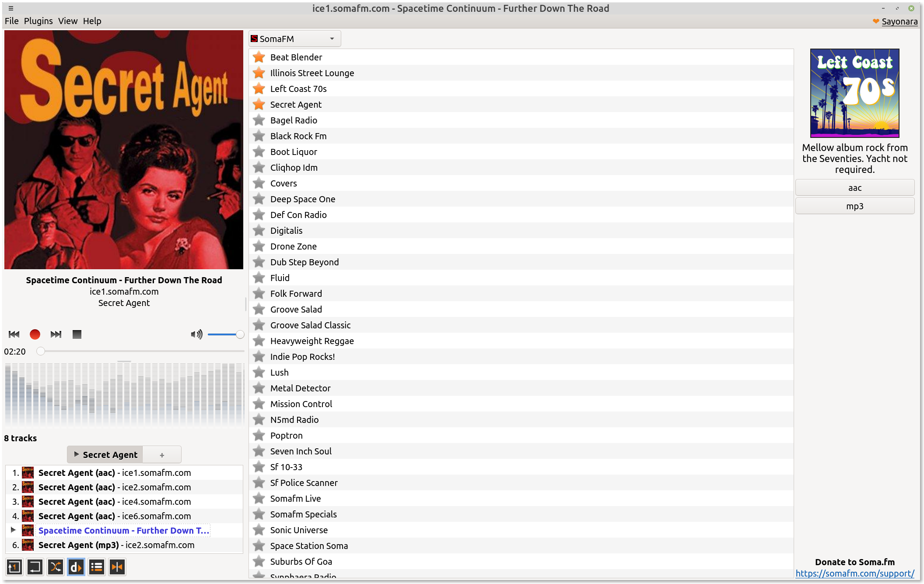Screen dimensions: 924x584
Task: Remove Secret Agent star from favorites
Action: coord(259,104)
